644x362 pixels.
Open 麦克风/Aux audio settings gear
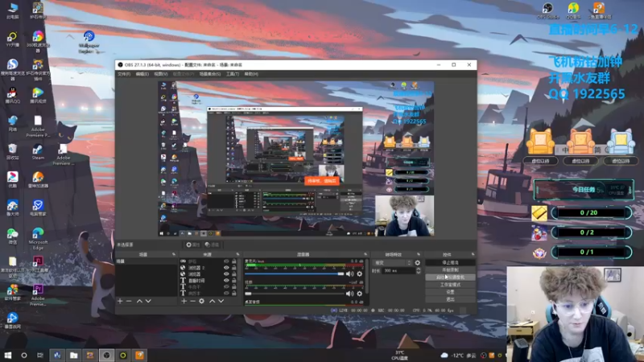tap(359, 274)
